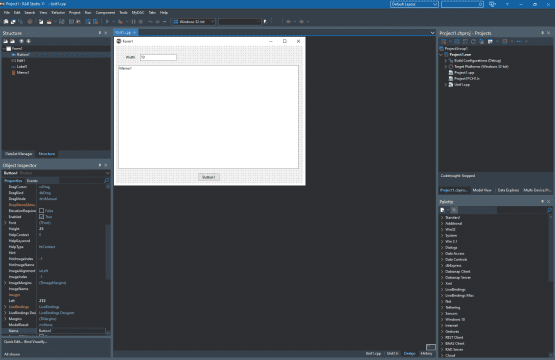Screen dimensions: 555x360
Task: Select Memo1 in Structure tree
Action: pos(23,73)
